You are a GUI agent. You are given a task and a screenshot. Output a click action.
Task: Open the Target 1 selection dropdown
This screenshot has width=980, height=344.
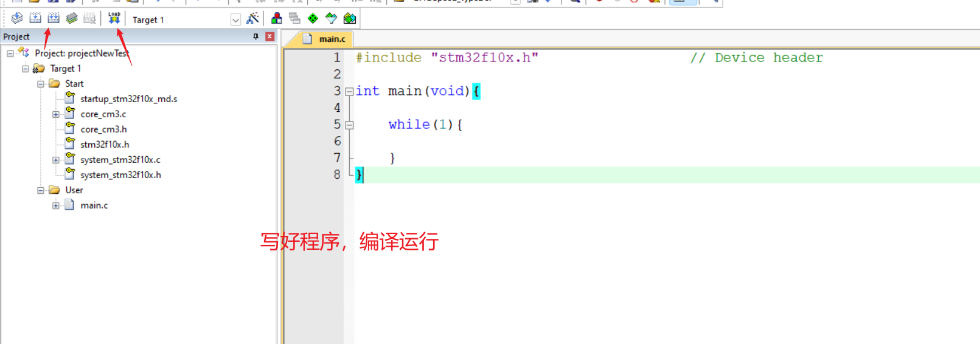coord(235,19)
